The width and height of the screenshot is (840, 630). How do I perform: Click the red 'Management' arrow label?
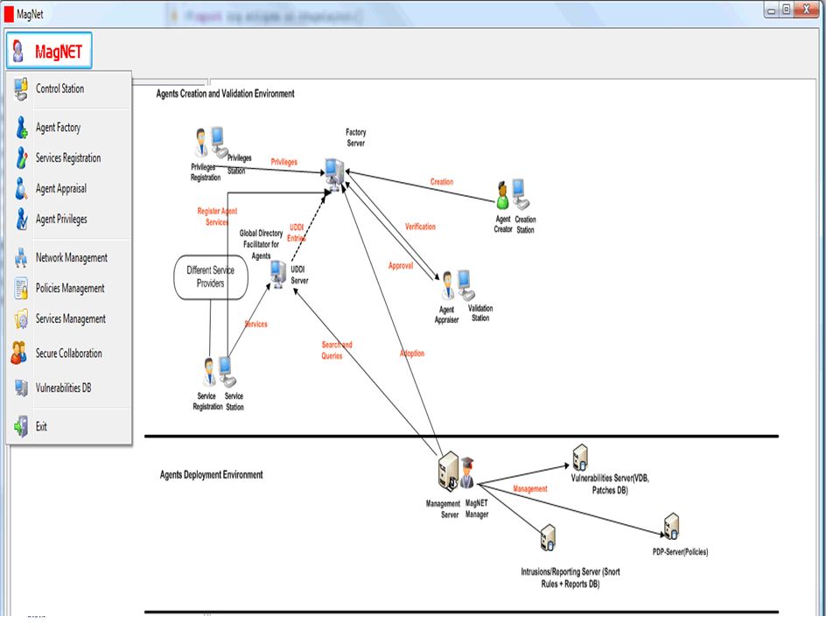(530, 488)
